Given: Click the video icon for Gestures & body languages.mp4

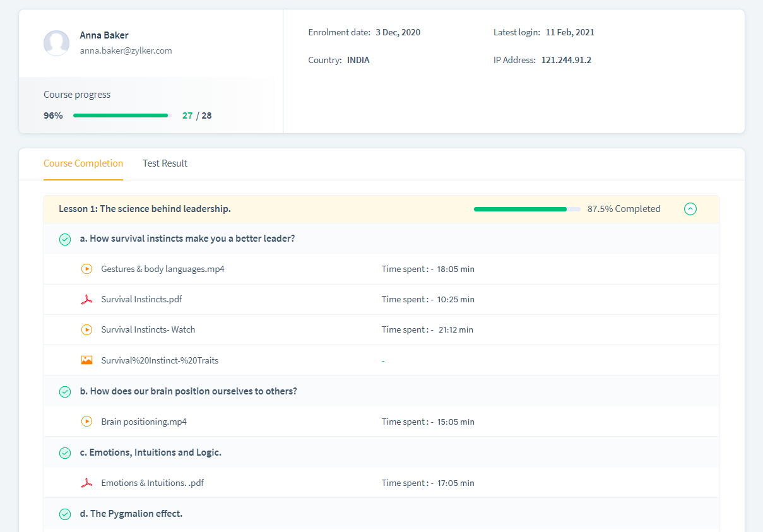Looking at the screenshot, I should pyautogui.click(x=87, y=269).
